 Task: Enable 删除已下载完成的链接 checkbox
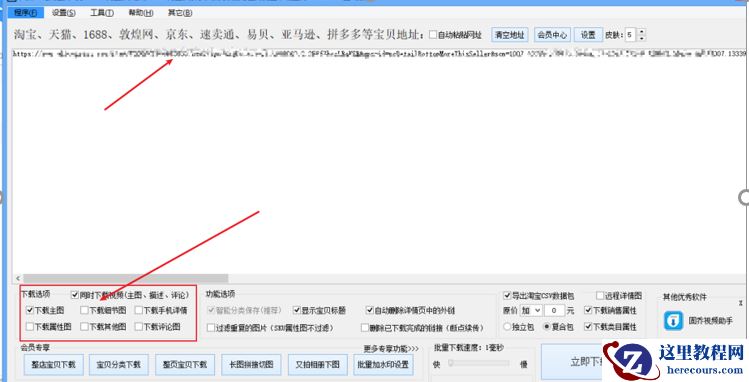point(365,328)
